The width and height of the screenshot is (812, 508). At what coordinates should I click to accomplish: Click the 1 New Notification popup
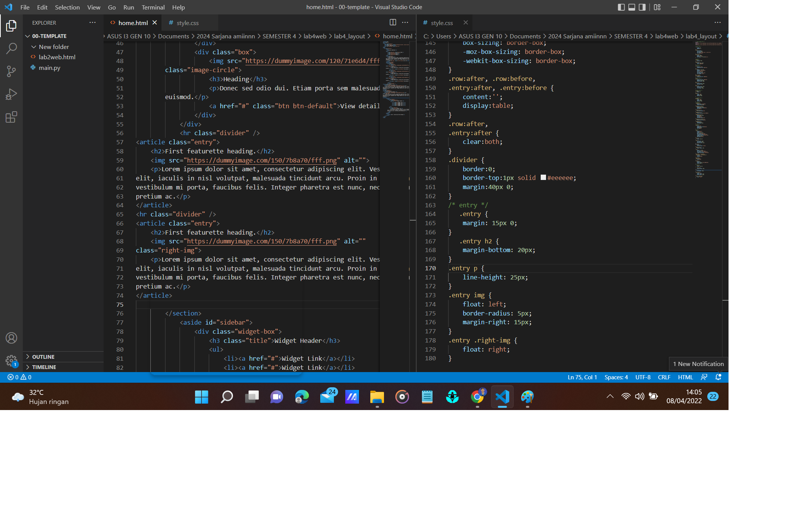(698, 364)
